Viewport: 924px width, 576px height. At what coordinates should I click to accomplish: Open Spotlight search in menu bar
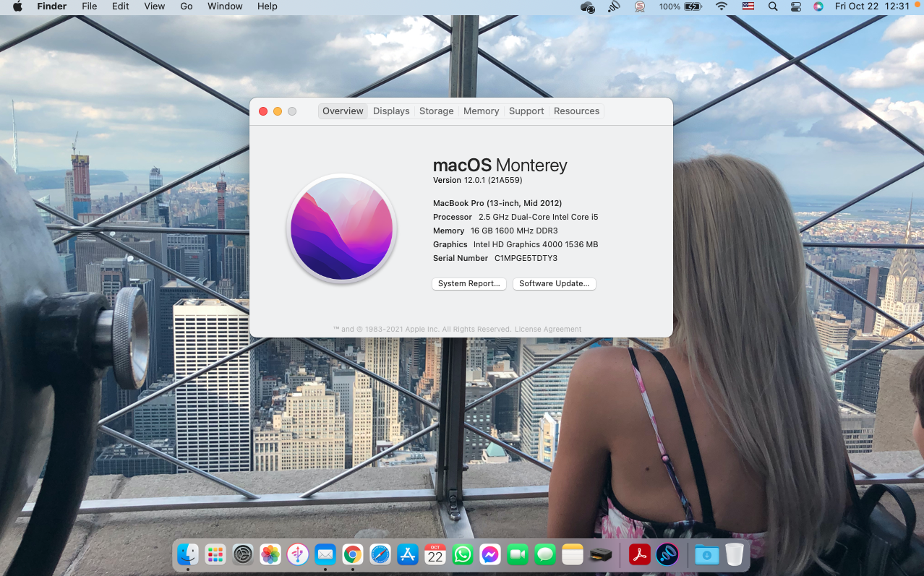click(773, 7)
